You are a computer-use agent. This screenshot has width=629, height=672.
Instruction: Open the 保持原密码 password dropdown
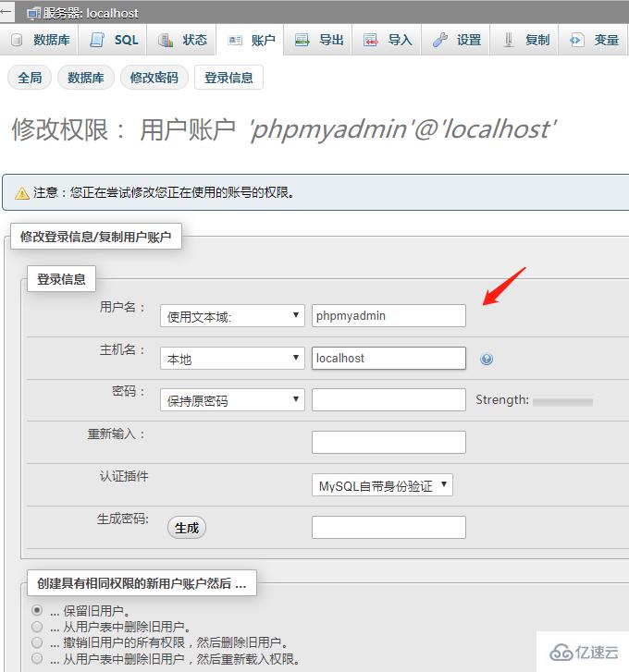tap(232, 400)
